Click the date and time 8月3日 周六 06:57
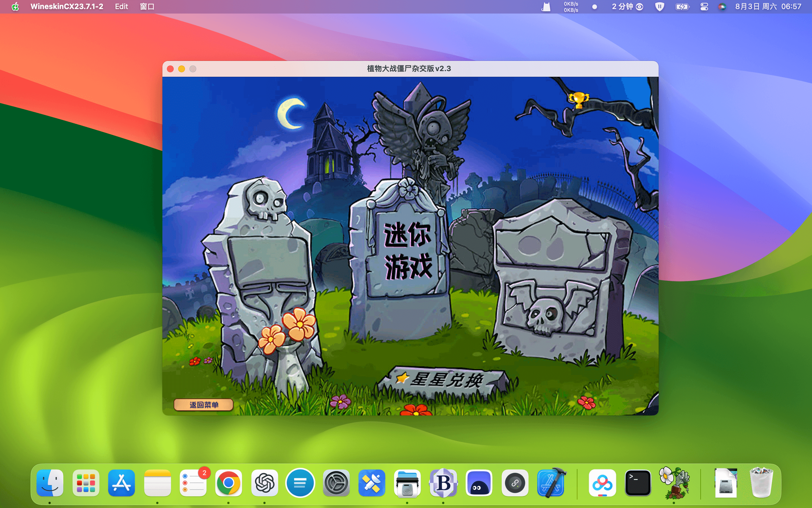The image size is (812, 508). click(768, 7)
